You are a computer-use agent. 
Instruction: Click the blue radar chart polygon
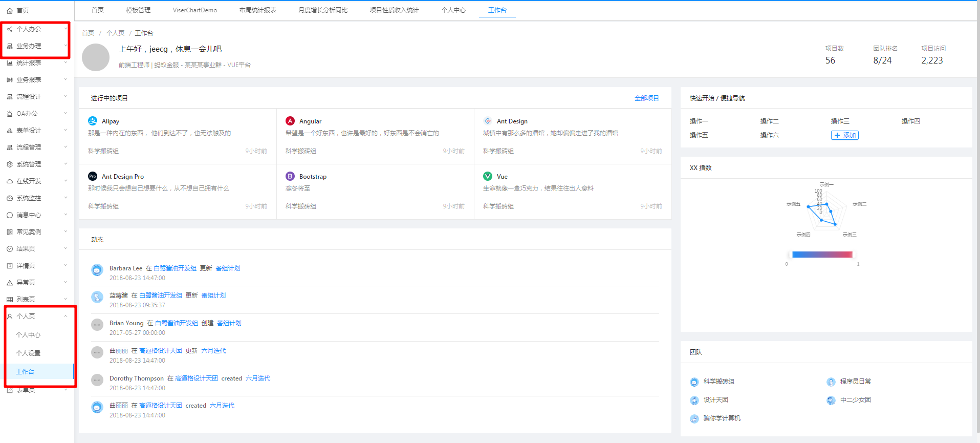822,214
